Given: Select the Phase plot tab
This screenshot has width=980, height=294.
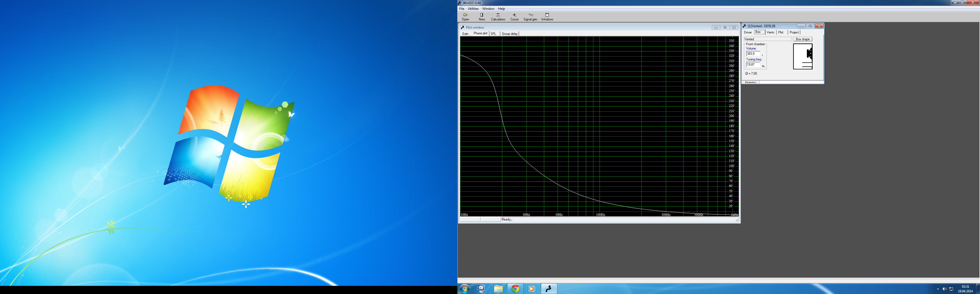Looking at the screenshot, I should click(480, 33).
